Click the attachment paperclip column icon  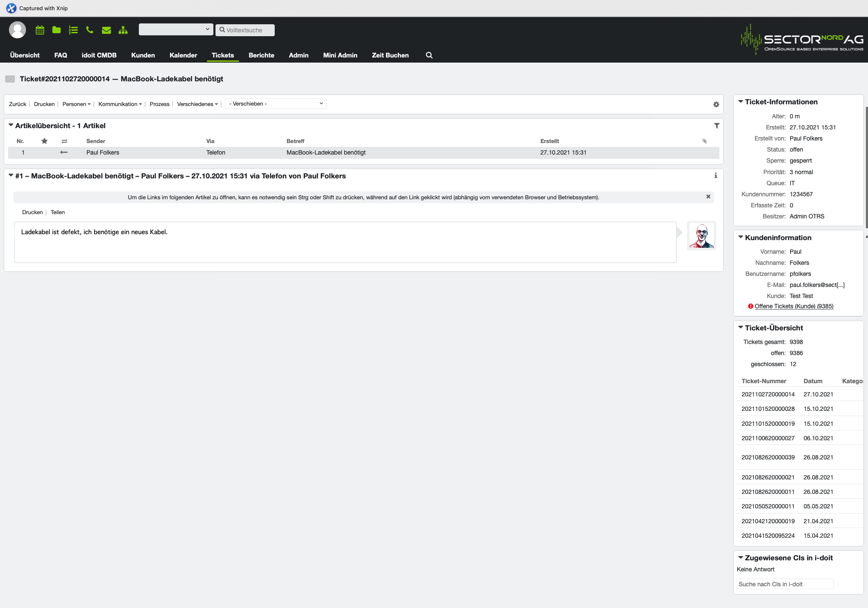click(704, 141)
